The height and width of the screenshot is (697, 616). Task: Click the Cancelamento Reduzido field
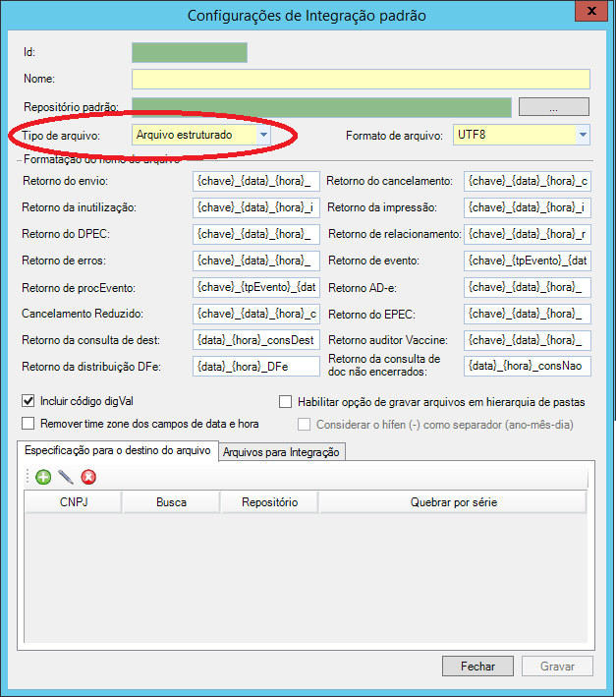pos(256,314)
